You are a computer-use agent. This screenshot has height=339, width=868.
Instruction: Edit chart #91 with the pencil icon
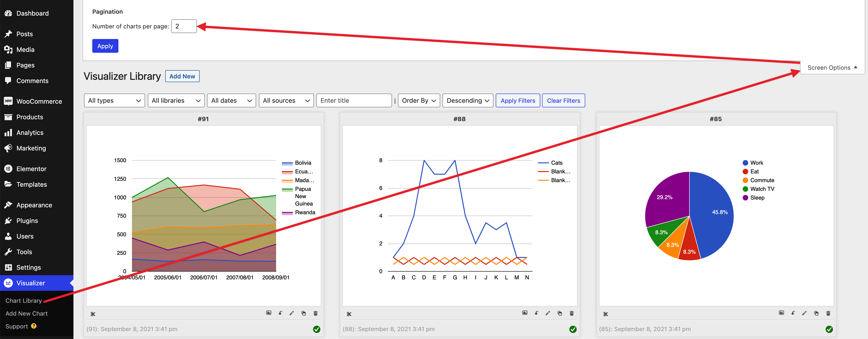pyautogui.click(x=292, y=313)
